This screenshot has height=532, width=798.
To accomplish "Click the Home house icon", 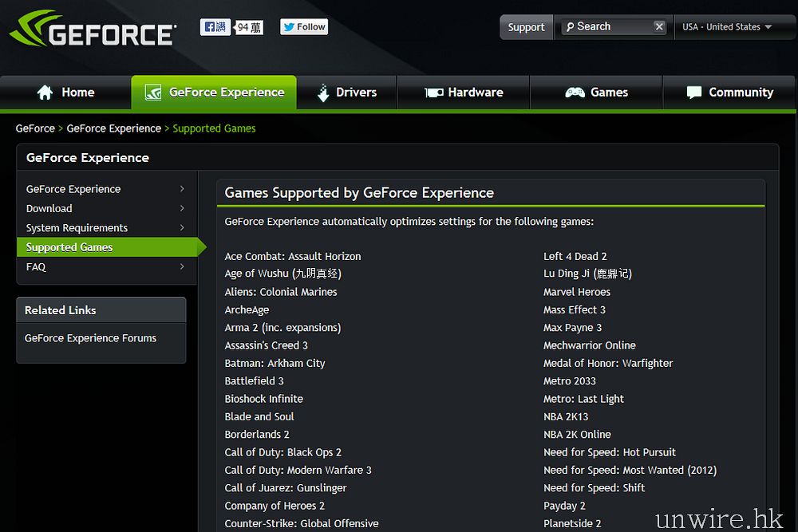I will (45, 93).
